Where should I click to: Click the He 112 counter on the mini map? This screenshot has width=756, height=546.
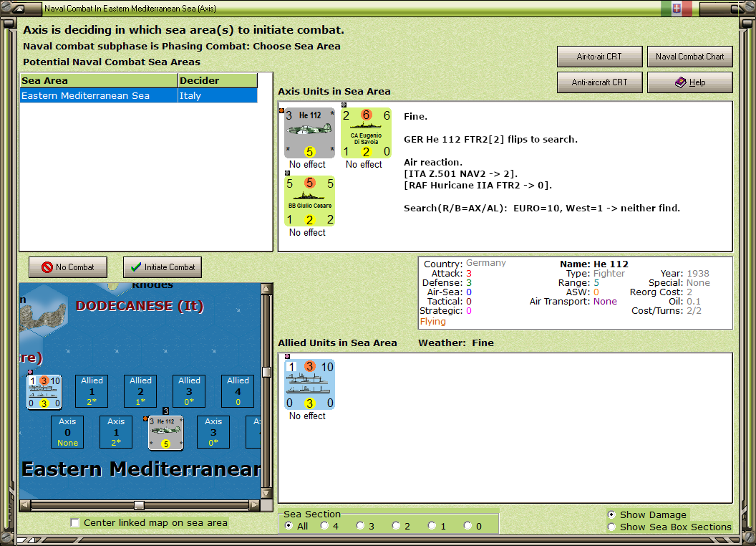(166, 433)
